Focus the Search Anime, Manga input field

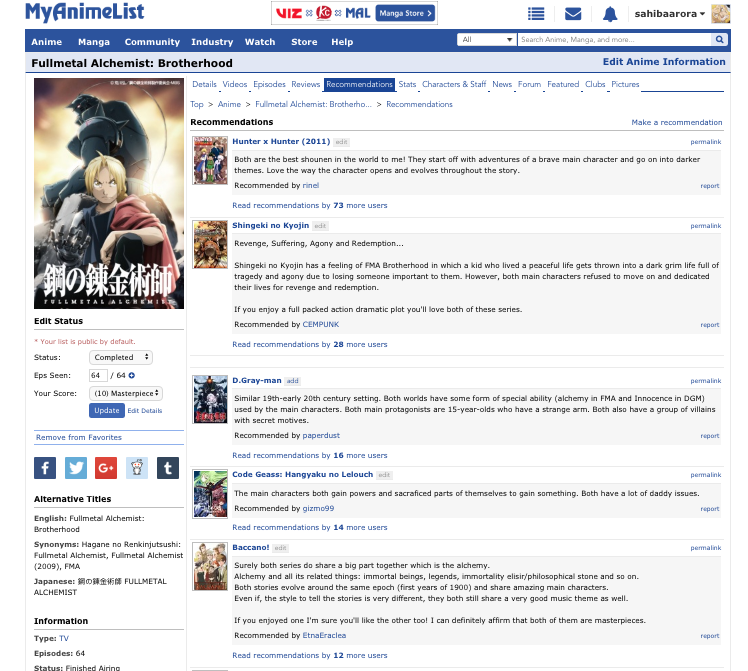(615, 40)
